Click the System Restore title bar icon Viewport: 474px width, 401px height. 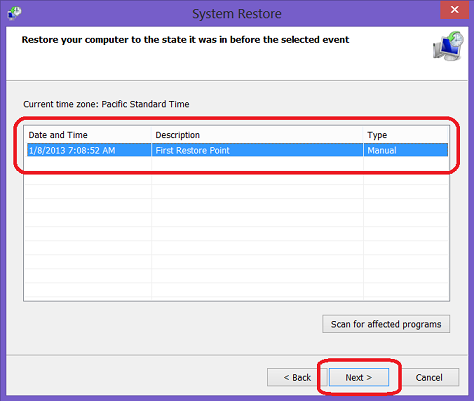coord(14,13)
